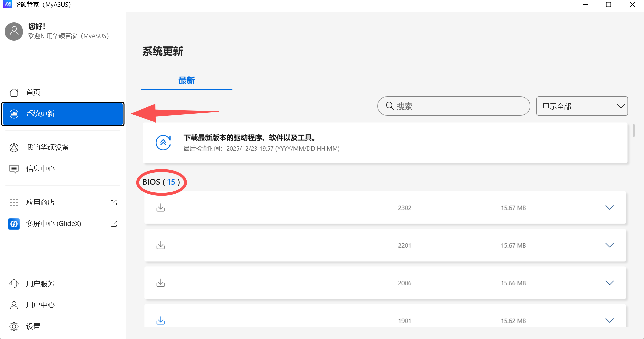Switch to the 最新 tab
The height and width of the screenshot is (339, 644).
point(186,81)
